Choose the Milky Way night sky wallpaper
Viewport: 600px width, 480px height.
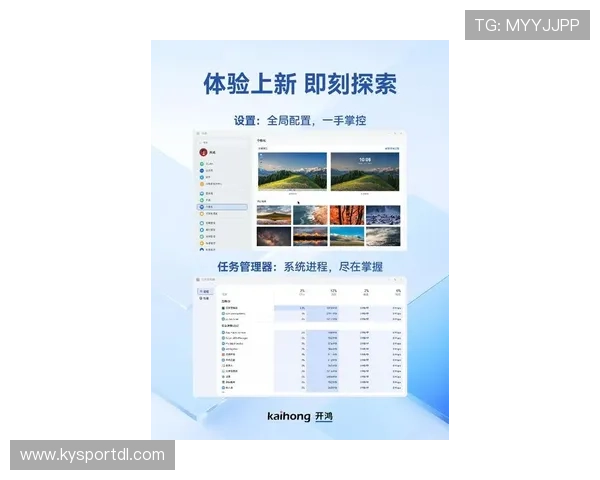pos(274,236)
